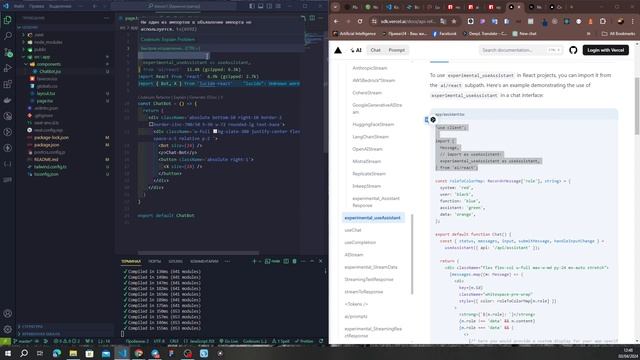This screenshot has height=360, width=640.
Task: Go back in Chrome browser
Action: [x=336, y=21]
